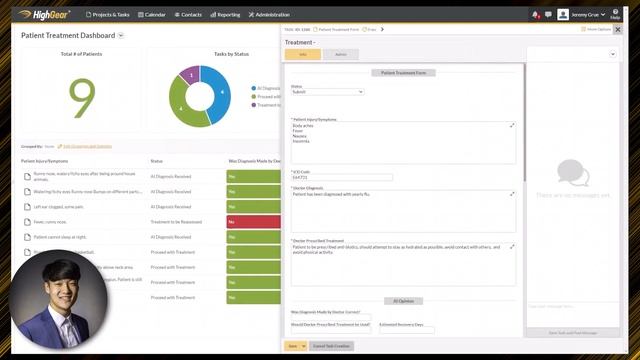Click the chevron arrow after Draft breadcrumb
The image size is (640, 360).
[382, 29]
